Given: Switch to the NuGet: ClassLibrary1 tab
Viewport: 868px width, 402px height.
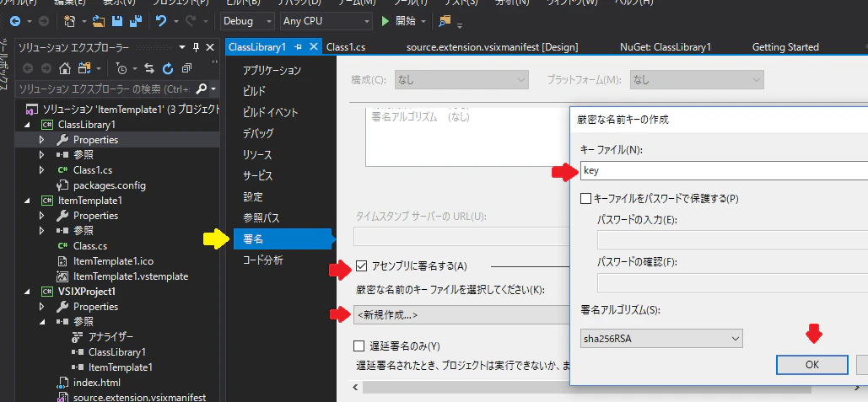Looking at the screenshot, I should tap(666, 47).
